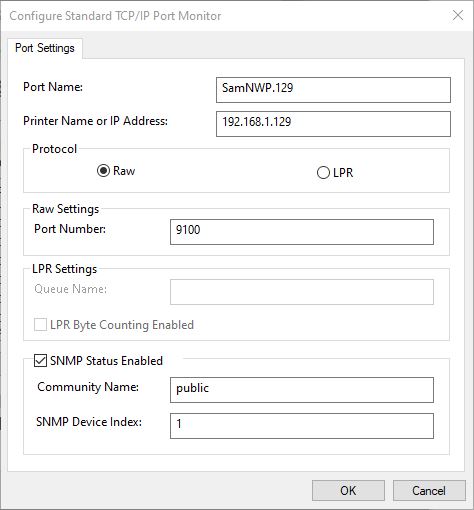Click the Community Name field with public
Screen dimensions: 474x510
pyautogui.click(x=302, y=390)
